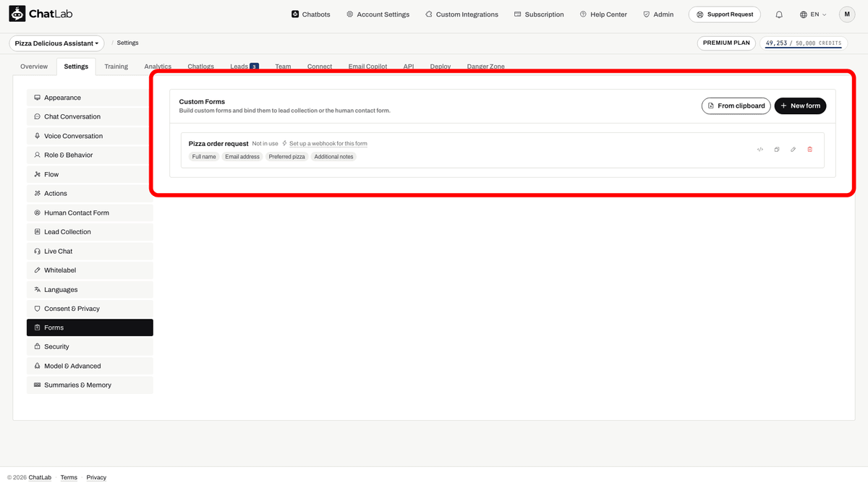
Task: Open the Terms link in footer
Action: (69, 478)
